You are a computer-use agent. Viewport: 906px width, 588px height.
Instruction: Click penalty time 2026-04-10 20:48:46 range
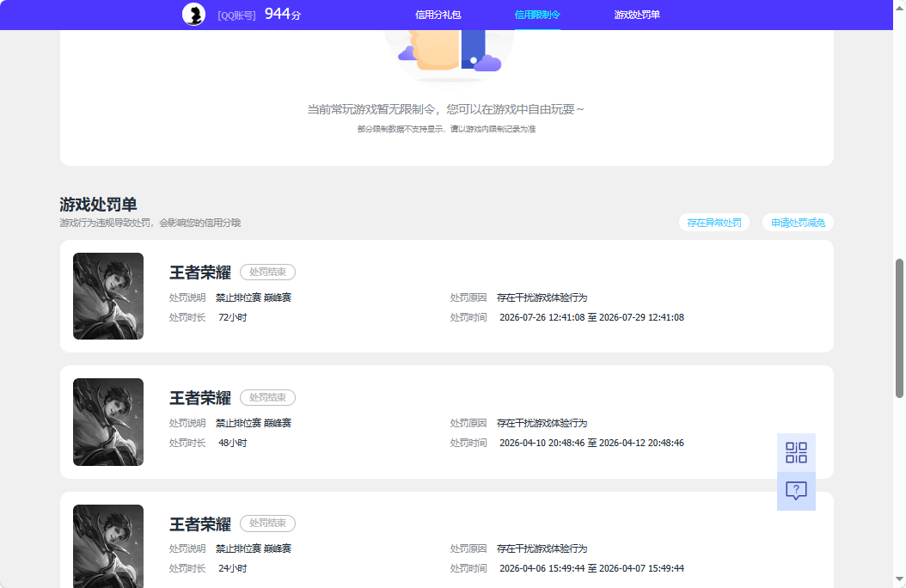point(591,443)
